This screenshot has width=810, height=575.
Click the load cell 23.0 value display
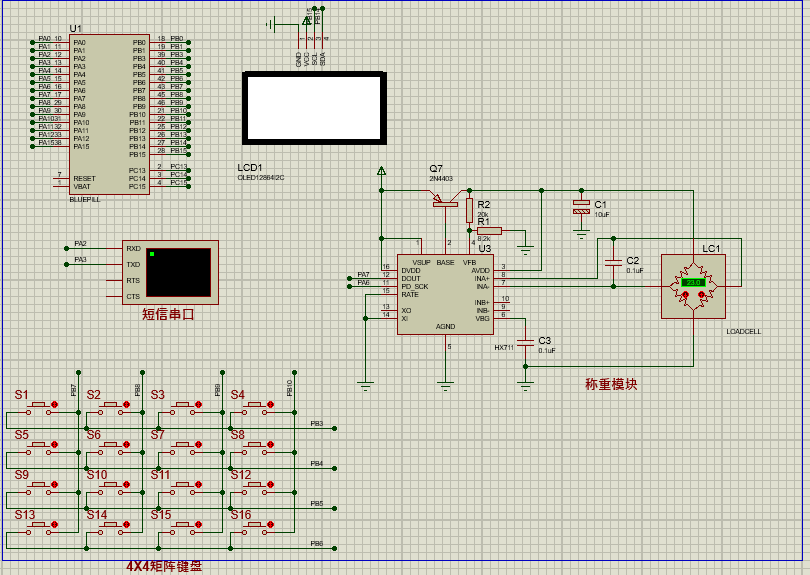click(x=693, y=283)
